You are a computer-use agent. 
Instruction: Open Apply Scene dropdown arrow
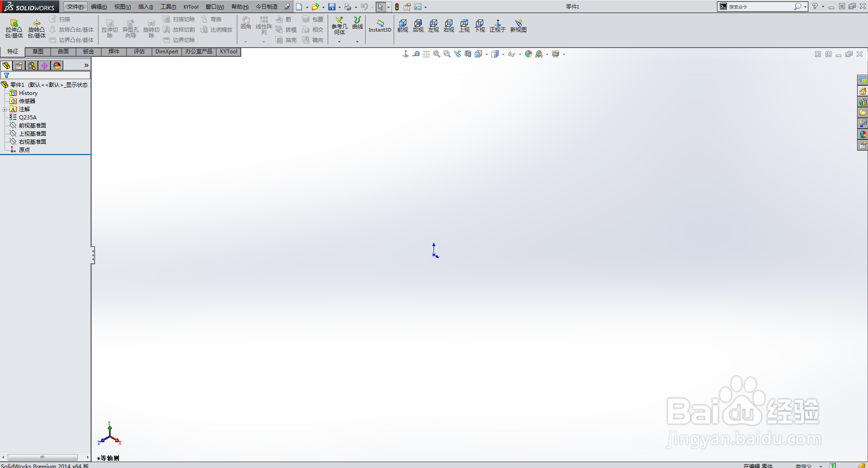click(x=547, y=55)
